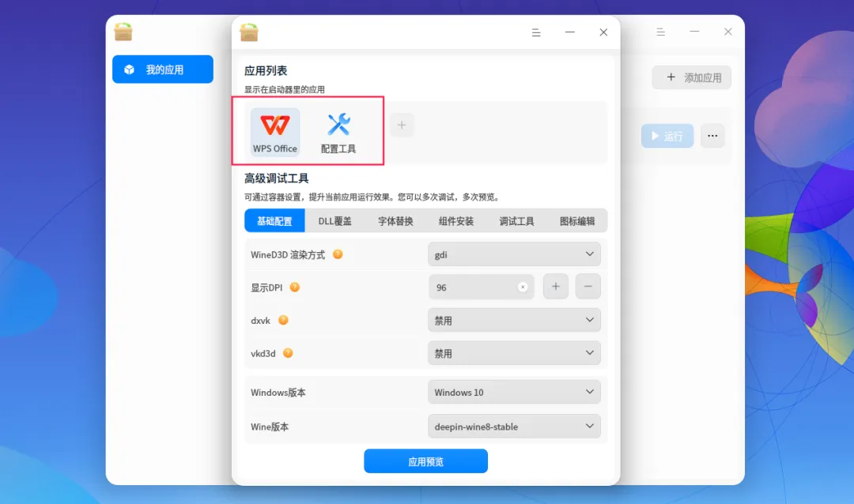Expand the dxvk 禁用 dropdown

(514, 320)
